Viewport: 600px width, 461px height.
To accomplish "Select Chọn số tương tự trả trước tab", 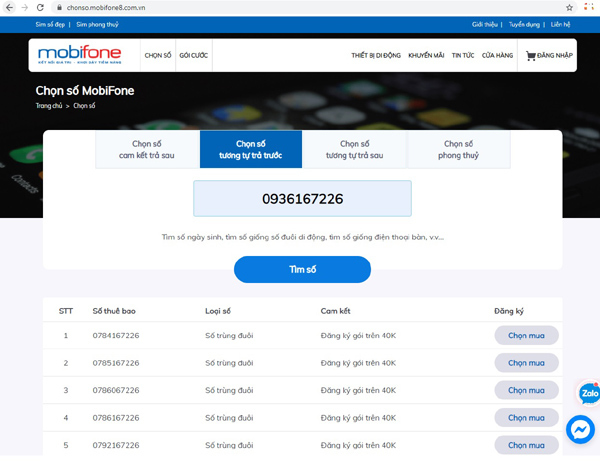I will [x=251, y=149].
